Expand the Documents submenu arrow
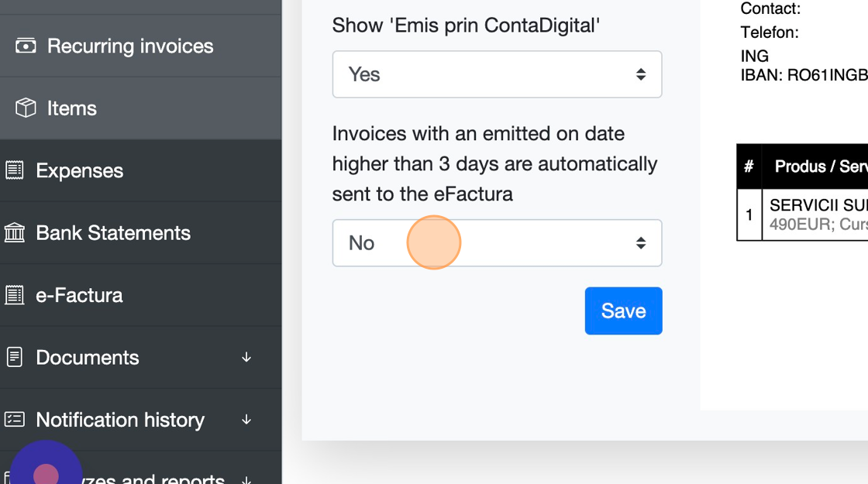This screenshot has height=484, width=868. (x=246, y=358)
